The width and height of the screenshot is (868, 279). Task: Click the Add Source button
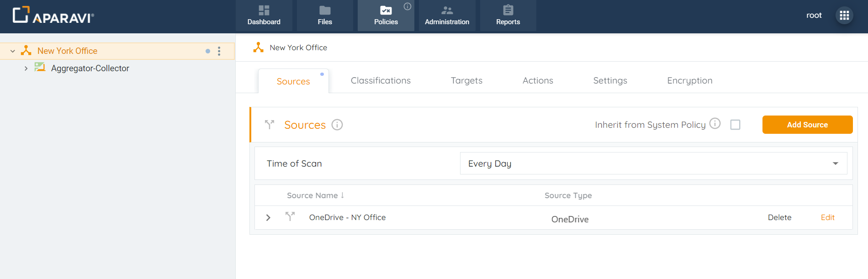tap(807, 125)
